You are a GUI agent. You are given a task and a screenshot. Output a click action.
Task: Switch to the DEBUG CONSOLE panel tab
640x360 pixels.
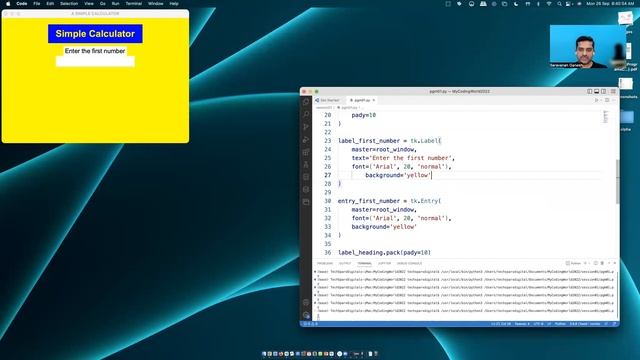pos(409,263)
